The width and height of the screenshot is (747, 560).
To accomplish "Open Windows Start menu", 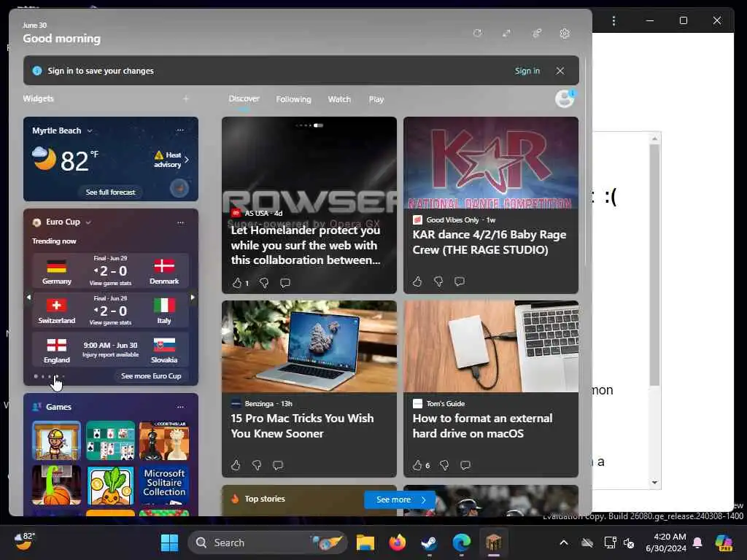I will click(x=169, y=542).
